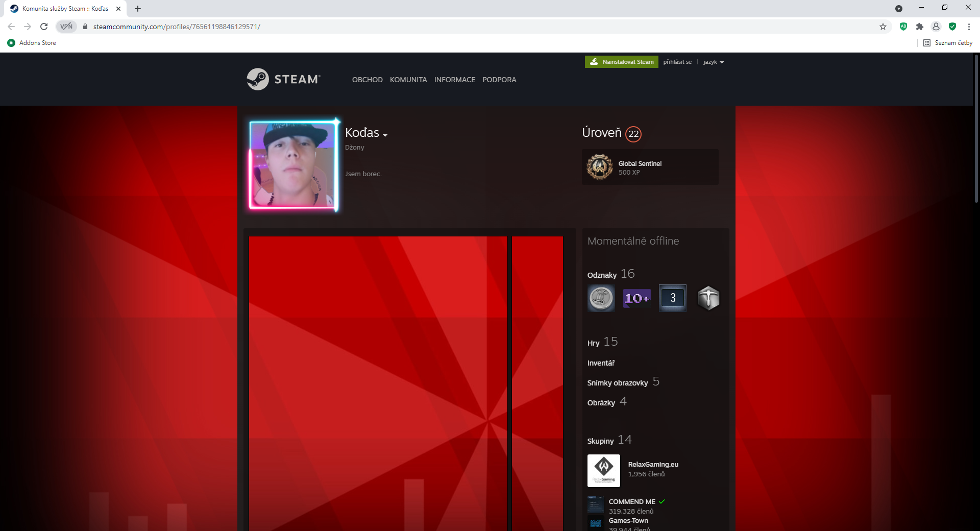Click the browser forward arrow
Screen dimensions: 980x531
pyautogui.click(x=28, y=27)
